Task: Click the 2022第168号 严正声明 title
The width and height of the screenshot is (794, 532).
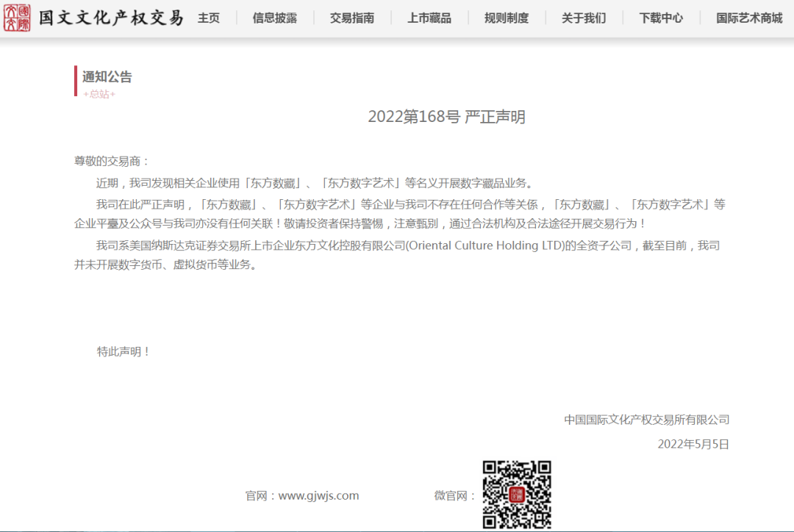Action: tap(447, 117)
